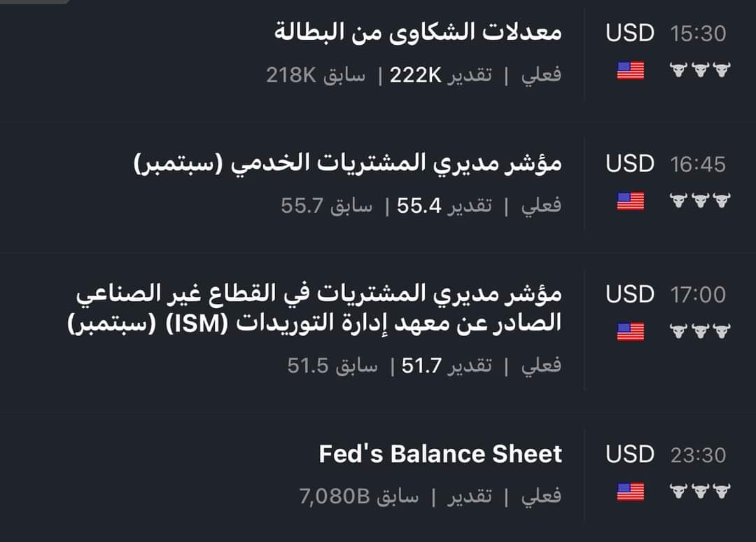Click the US flag beside the 15:30 event
This screenshot has width=756, height=542.
[630, 70]
